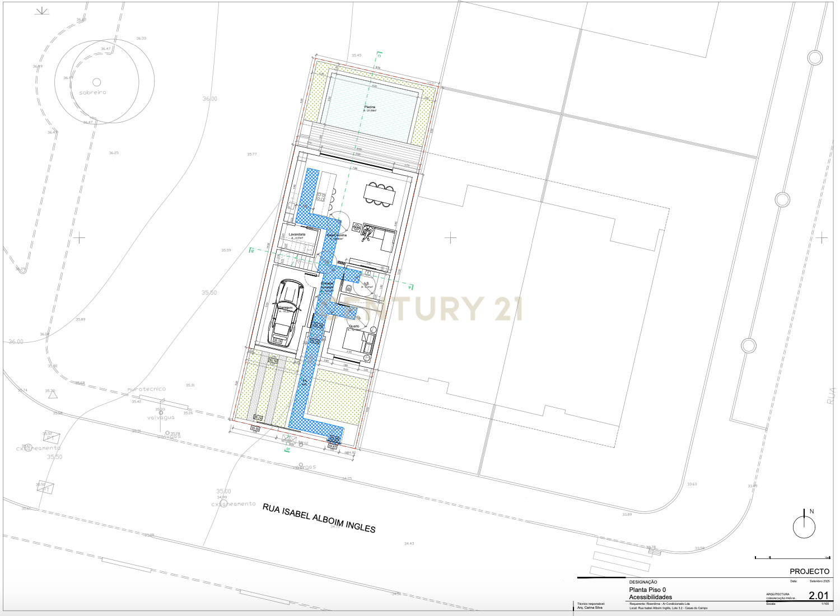Click the north arrow compass symbol

(804, 526)
